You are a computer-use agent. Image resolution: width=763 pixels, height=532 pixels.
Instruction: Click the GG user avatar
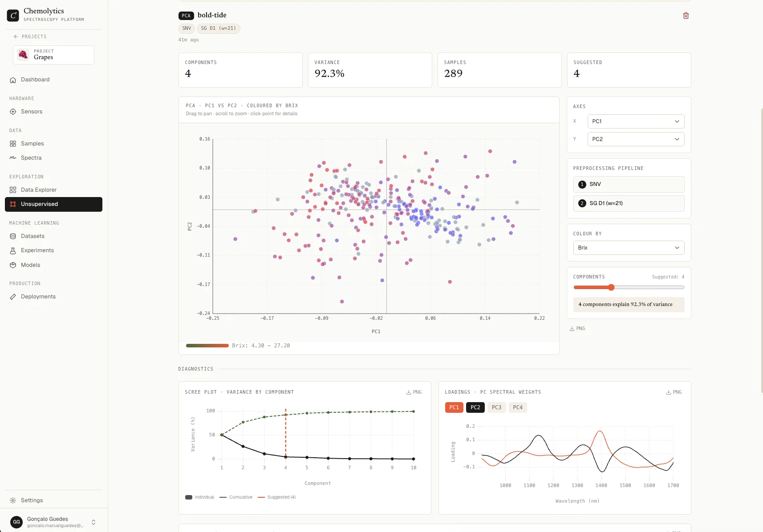16,522
